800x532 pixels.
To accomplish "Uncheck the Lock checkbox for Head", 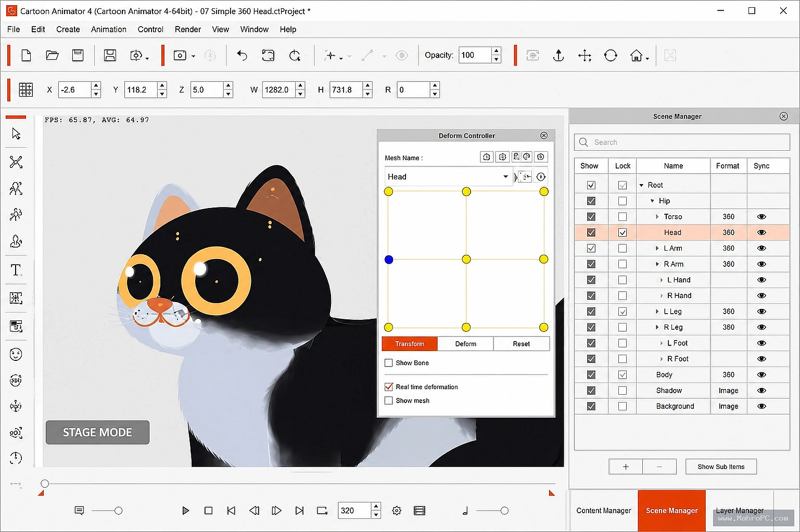I will click(623, 232).
